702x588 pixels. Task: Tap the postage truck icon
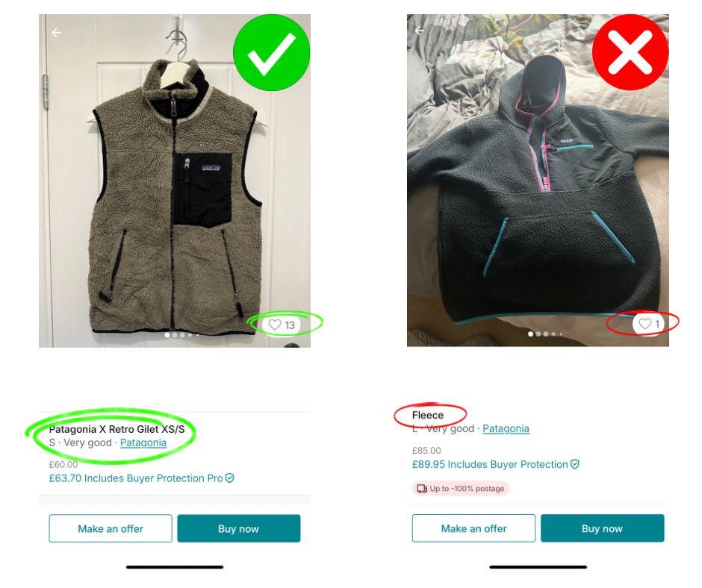pyautogui.click(x=422, y=489)
